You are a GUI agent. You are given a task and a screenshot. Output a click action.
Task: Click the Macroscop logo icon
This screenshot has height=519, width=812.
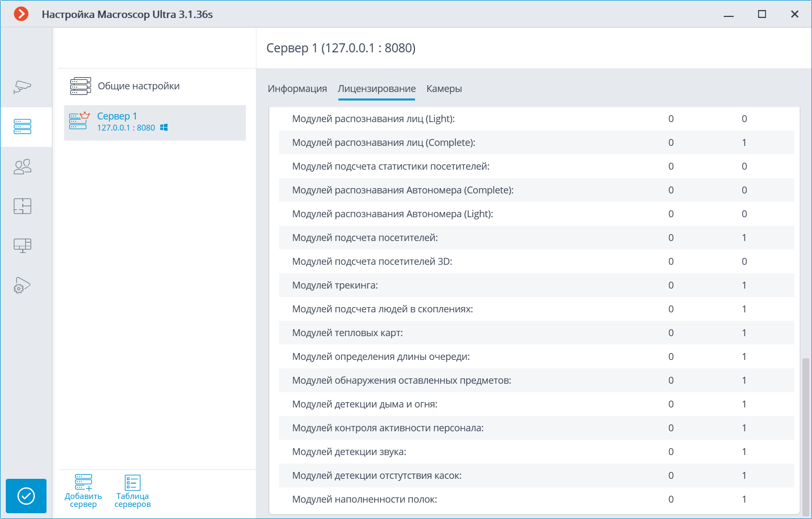point(21,14)
